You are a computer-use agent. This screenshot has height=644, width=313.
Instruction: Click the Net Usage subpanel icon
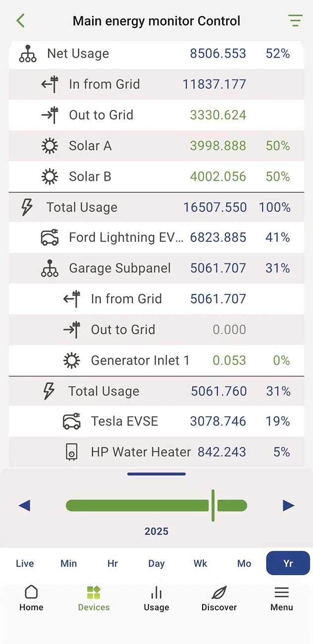[x=28, y=54]
